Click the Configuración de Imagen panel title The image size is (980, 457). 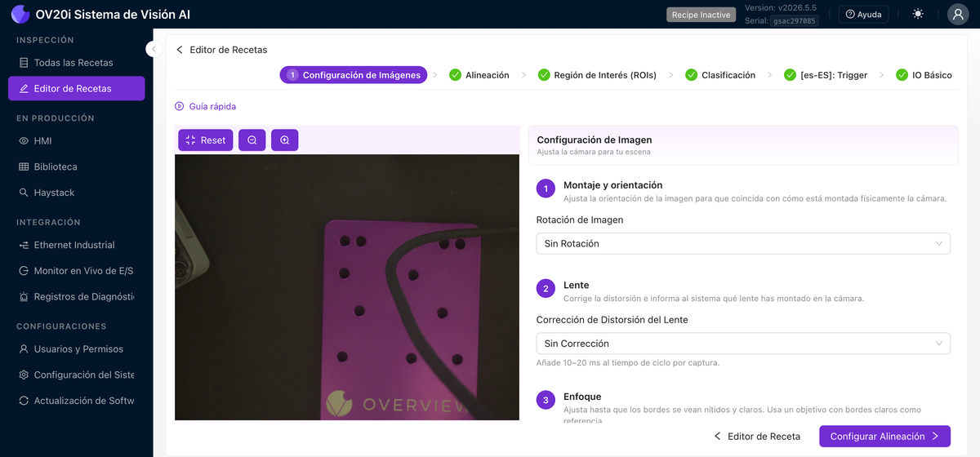point(594,140)
